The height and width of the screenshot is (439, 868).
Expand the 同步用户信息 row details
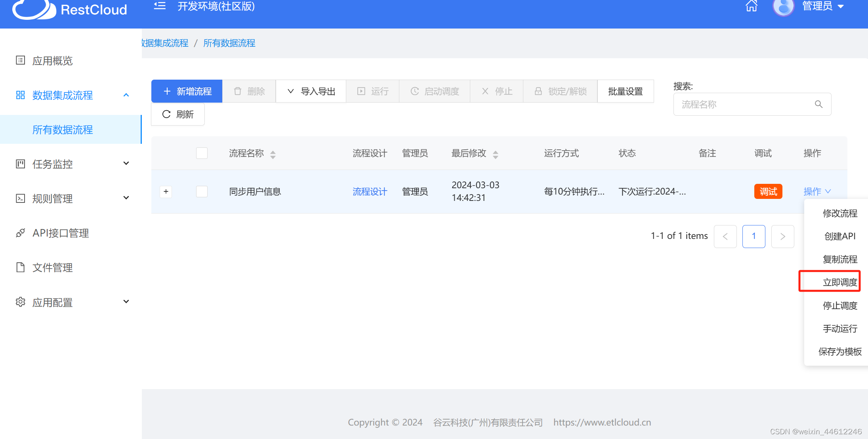[166, 192]
